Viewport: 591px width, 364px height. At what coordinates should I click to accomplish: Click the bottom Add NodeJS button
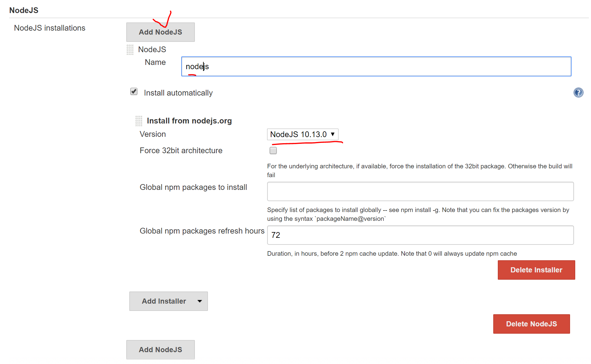[160, 350]
